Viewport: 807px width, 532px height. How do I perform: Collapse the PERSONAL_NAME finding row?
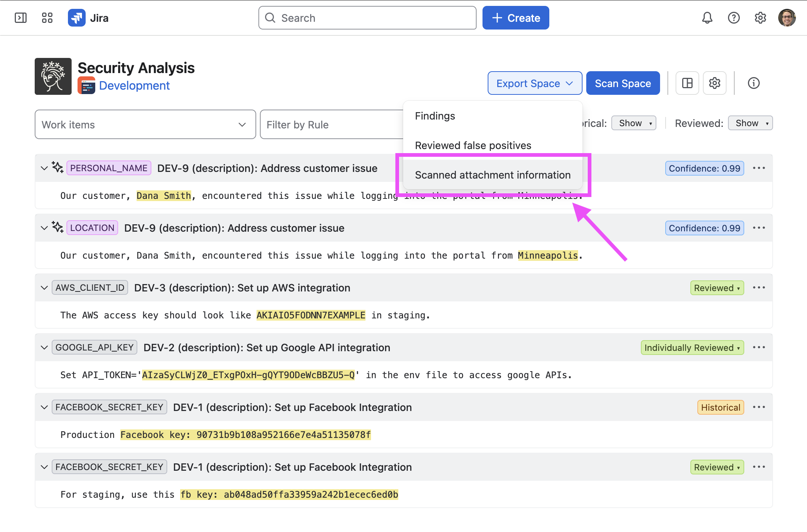44,168
